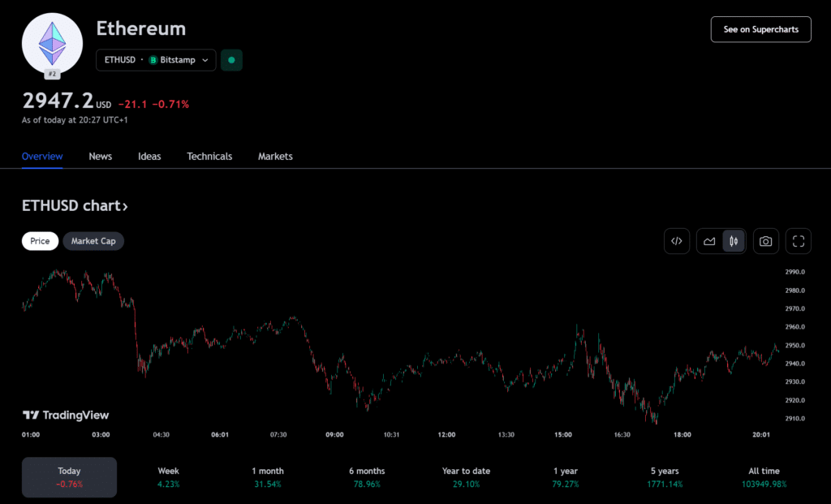831x504 pixels.
Task: Switch to the News tab
Action: tap(101, 157)
